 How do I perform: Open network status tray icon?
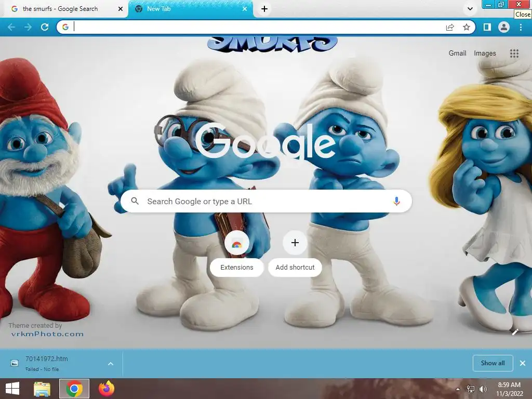coord(471,389)
